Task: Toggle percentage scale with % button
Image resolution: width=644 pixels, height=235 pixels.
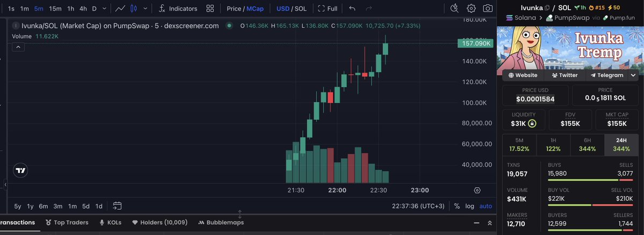Action: click(x=457, y=206)
